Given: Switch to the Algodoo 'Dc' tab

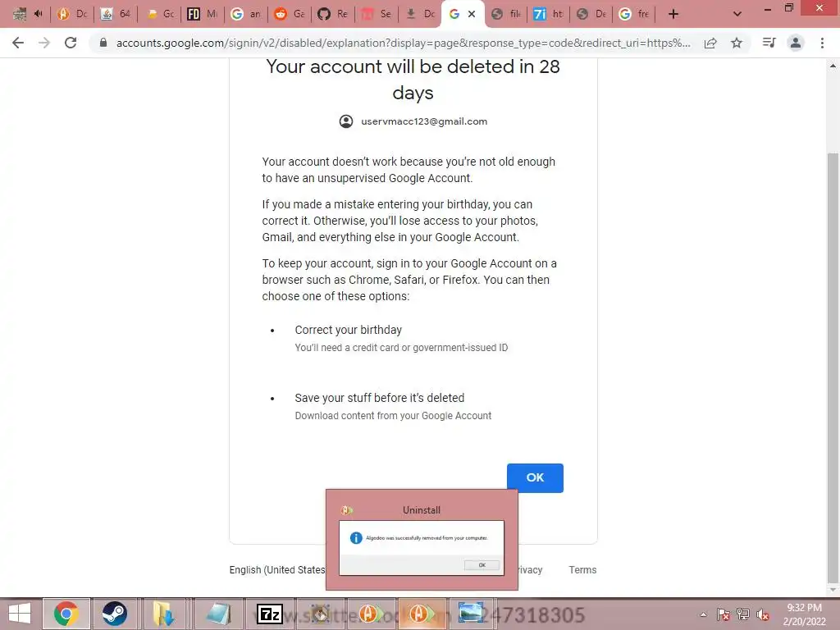Looking at the screenshot, I should (72, 14).
